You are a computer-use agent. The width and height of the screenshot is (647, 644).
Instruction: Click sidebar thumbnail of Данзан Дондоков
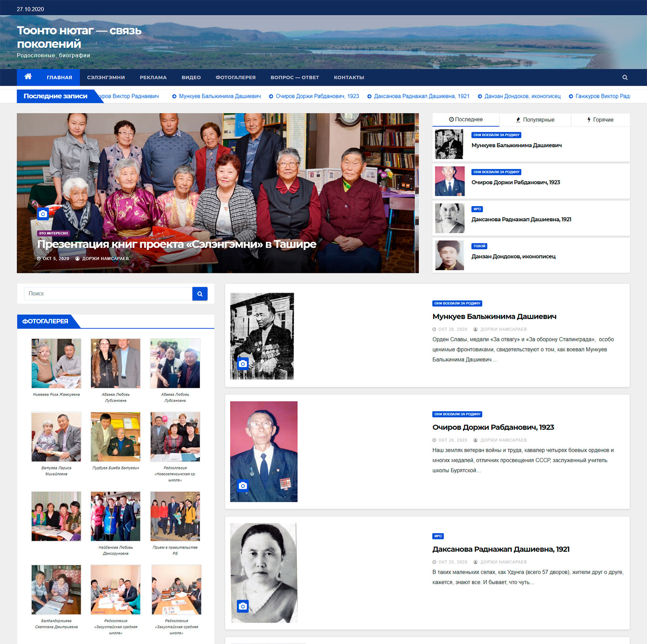point(450,255)
